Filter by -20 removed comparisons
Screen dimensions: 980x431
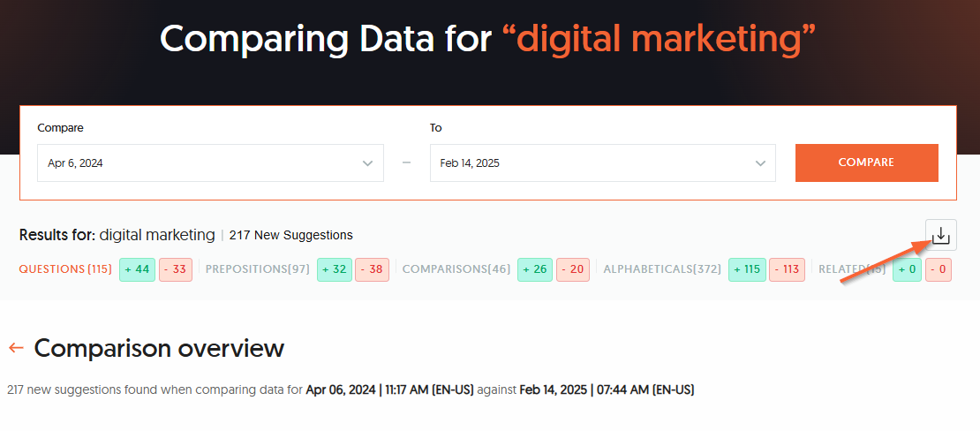pyautogui.click(x=572, y=269)
